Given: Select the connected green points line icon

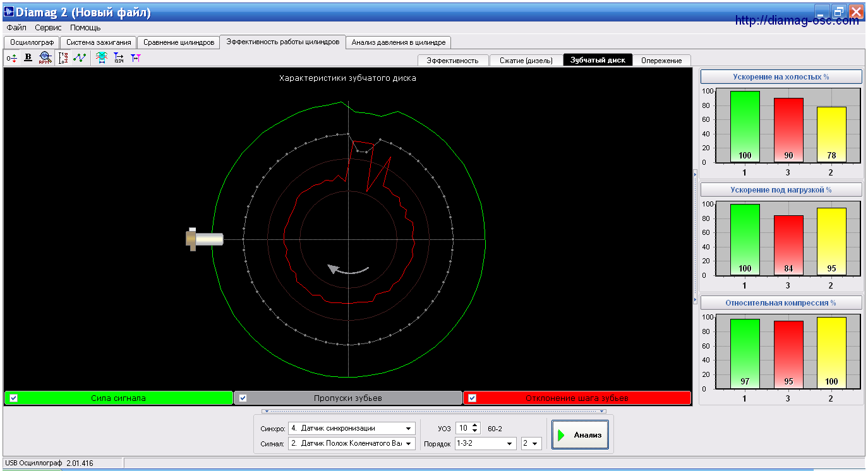Looking at the screenshot, I should point(80,57).
